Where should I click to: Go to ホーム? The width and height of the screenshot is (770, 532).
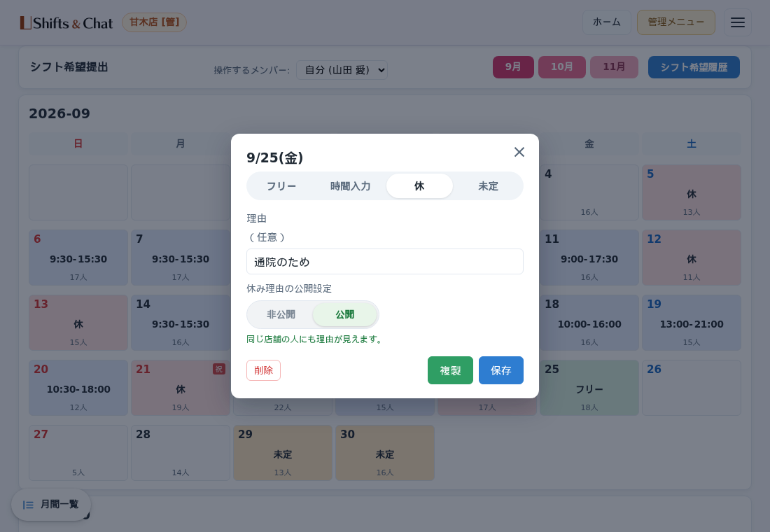pos(606,22)
